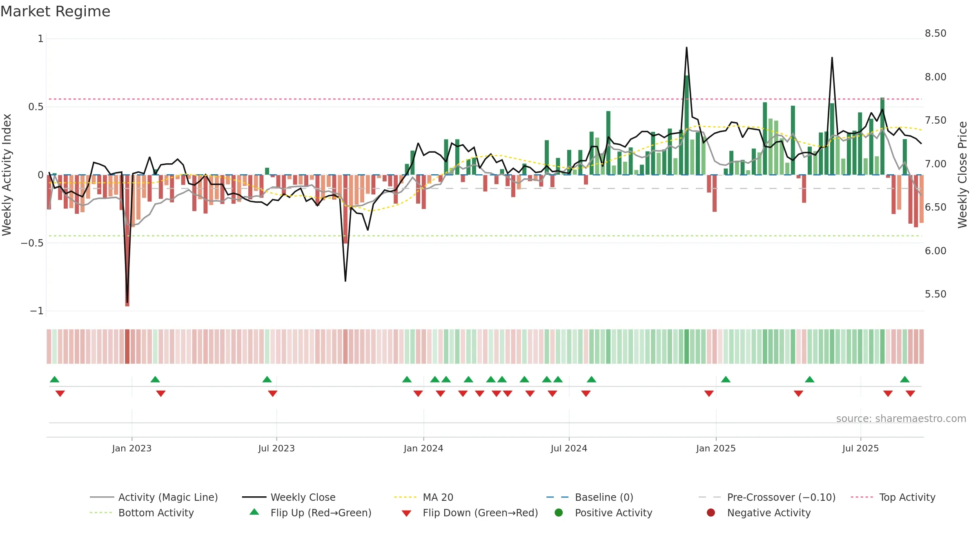Click the Negative Activity red circle legend icon
Screen dimensions: 980x551
coord(711,513)
